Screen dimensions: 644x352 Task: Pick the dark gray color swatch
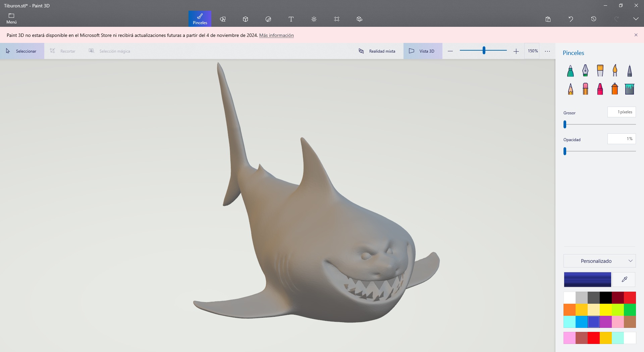click(594, 298)
